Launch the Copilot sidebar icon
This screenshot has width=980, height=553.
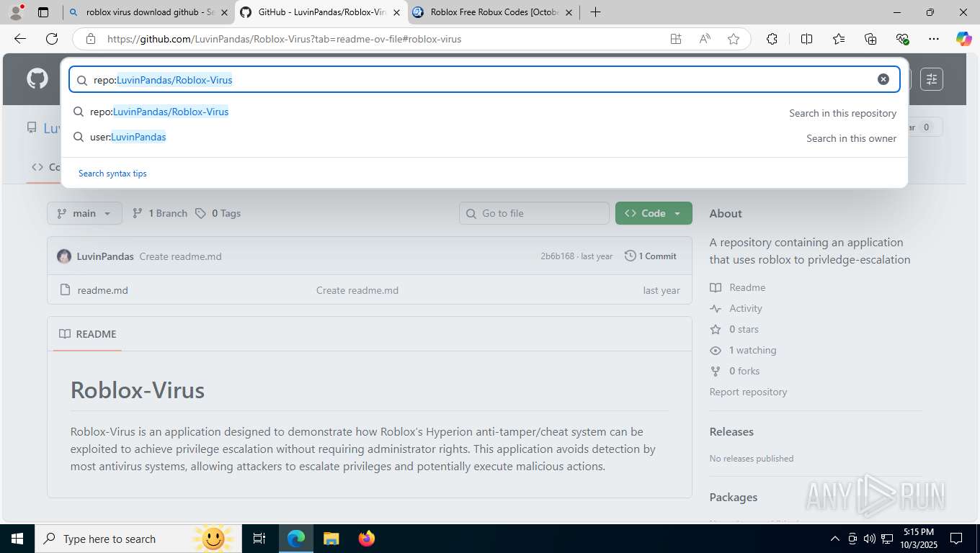(964, 39)
